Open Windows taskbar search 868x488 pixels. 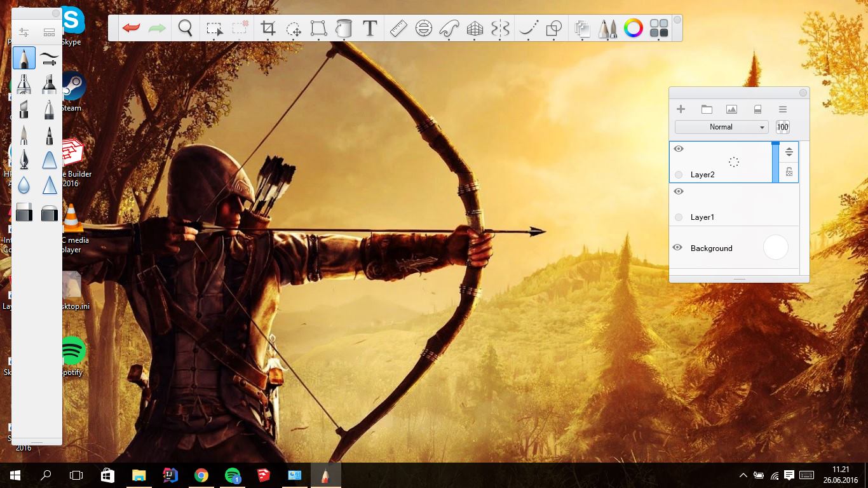tap(46, 475)
